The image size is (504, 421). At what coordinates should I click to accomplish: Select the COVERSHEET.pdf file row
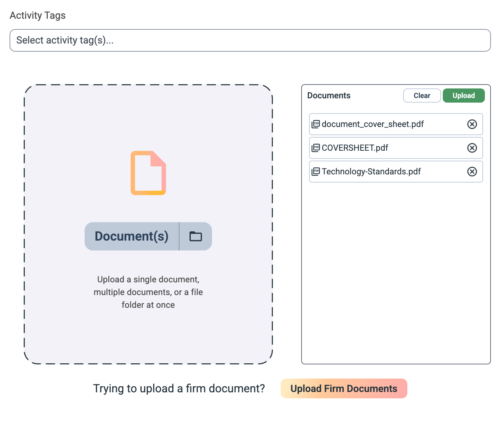pyautogui.click(x=396, y=148)
